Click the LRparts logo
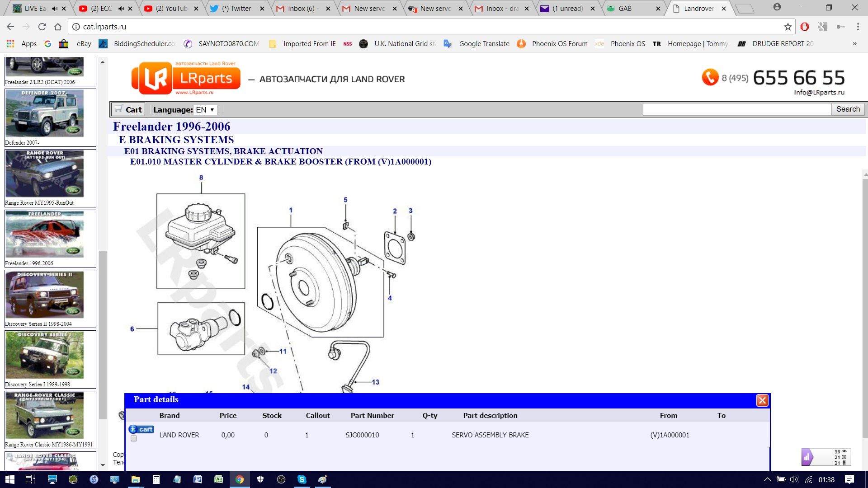The height and width of the screenshot is (488, 868). coord(186,78)
